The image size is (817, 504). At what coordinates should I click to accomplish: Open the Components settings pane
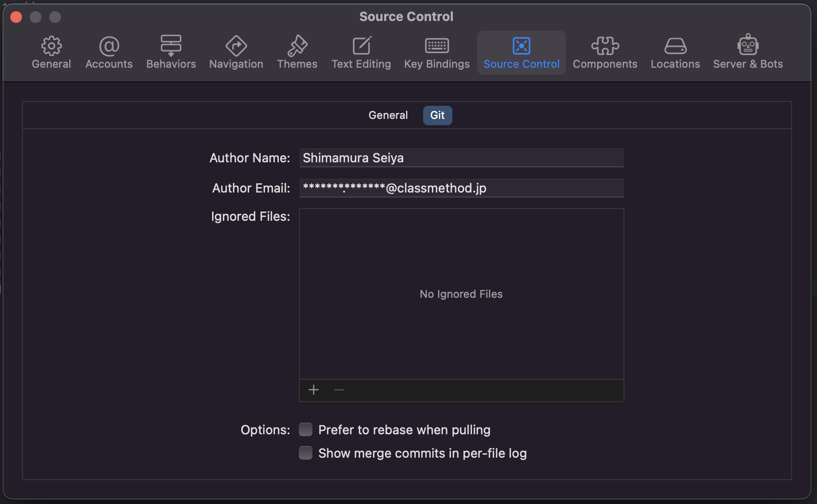(605, 51)
